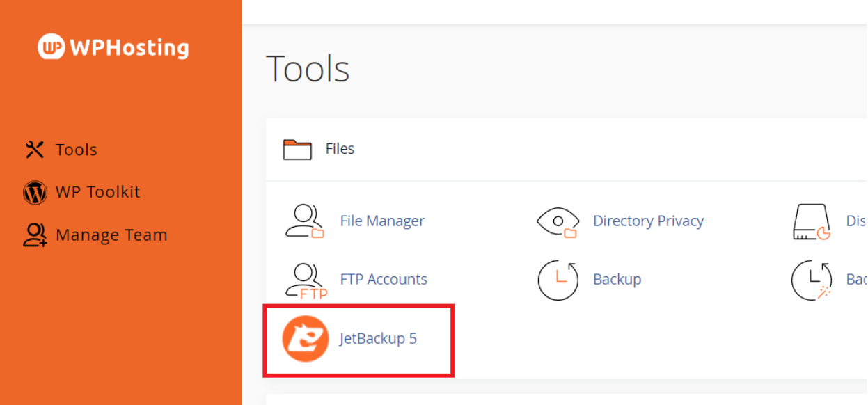Collapse the Files section header
Viewport: 868px width, 405px height.
pos(340,149)
